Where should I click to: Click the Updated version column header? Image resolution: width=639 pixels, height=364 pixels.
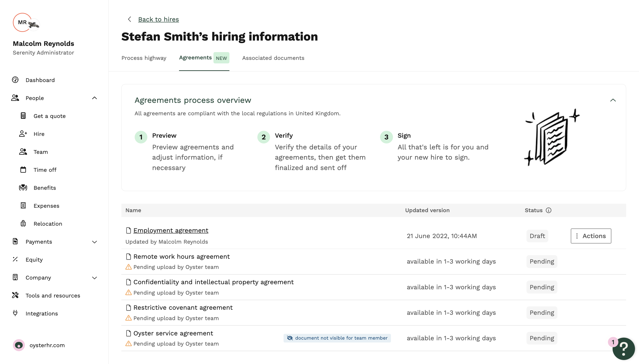[427, 210]
